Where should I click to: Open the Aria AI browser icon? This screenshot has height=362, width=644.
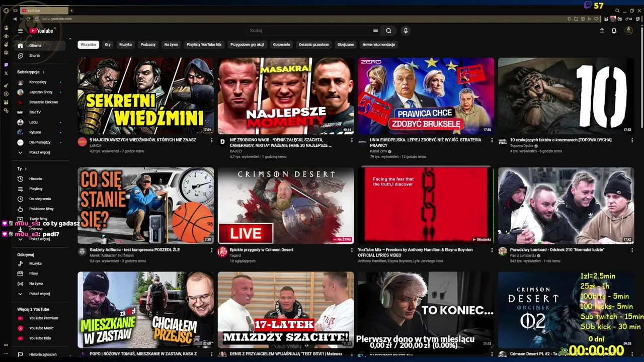[629, 19]
